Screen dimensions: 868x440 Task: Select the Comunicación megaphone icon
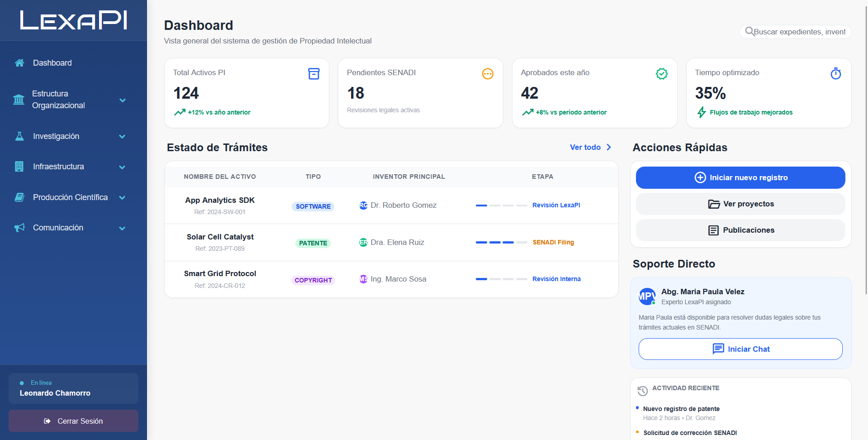tap(19, 228)
